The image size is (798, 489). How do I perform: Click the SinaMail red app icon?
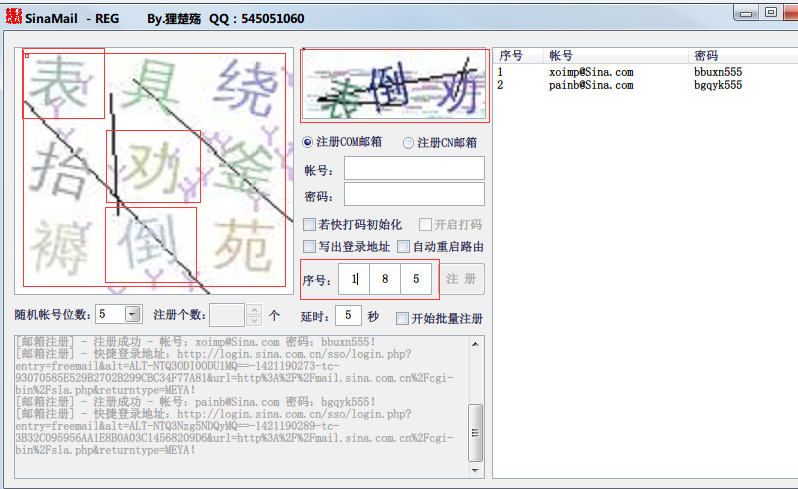(x=14, y=16)
